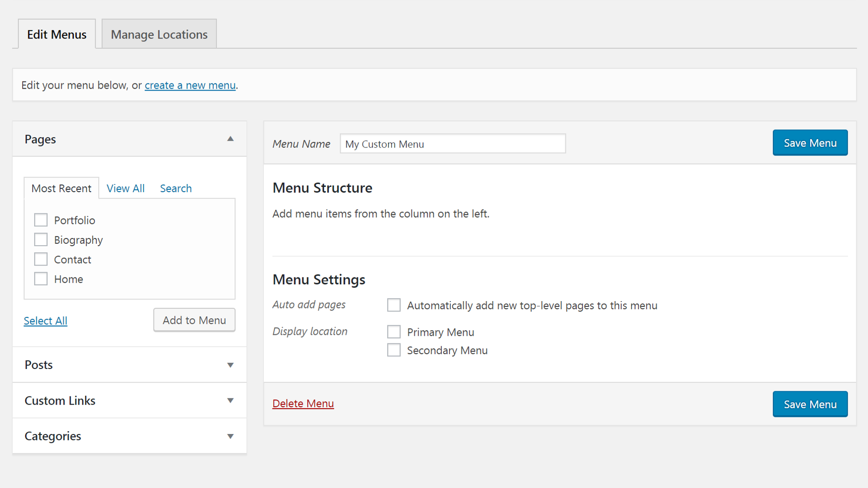The height and width of the screenshot is (488, 868).
Task: Open the Search pages tab
Action: point(176,188)
